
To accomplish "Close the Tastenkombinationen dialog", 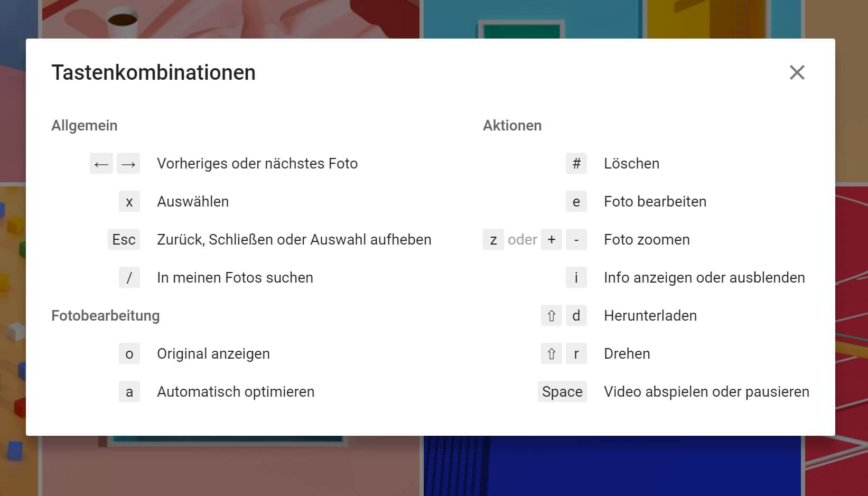I will tap(797, 72).
